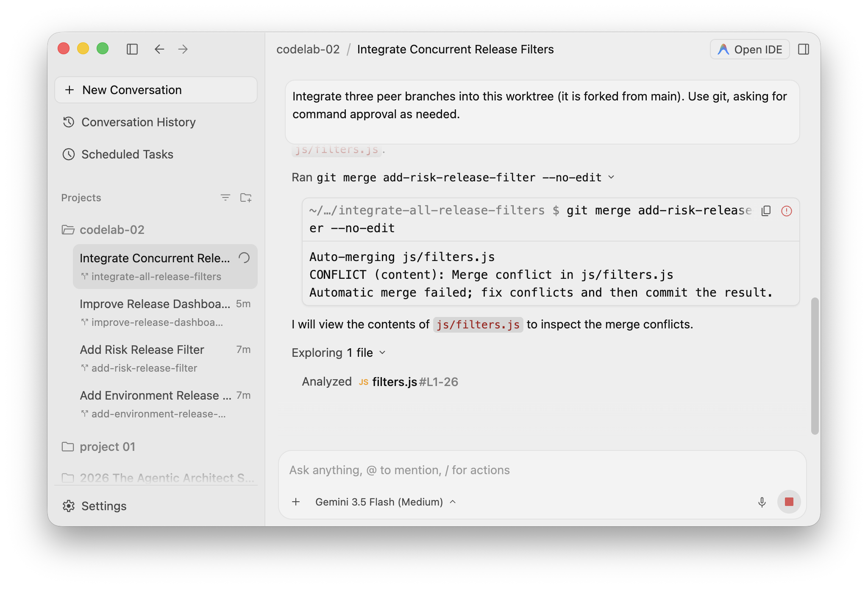This screenshot has height=589, width=868.
Task: Click codelab-02 breadcrumb in header
Action: click(x=308, y=50)
